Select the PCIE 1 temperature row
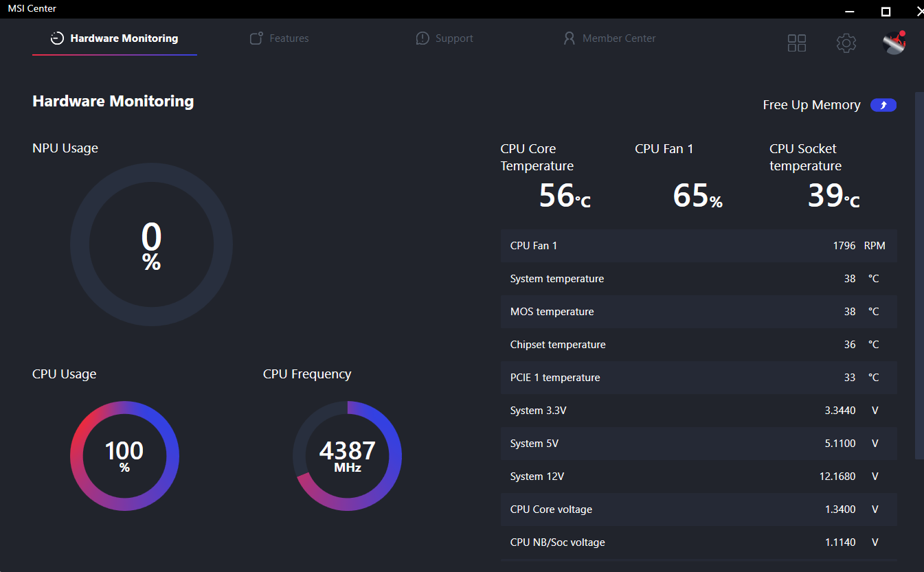The image size is (924, 572). coord(699,378)
